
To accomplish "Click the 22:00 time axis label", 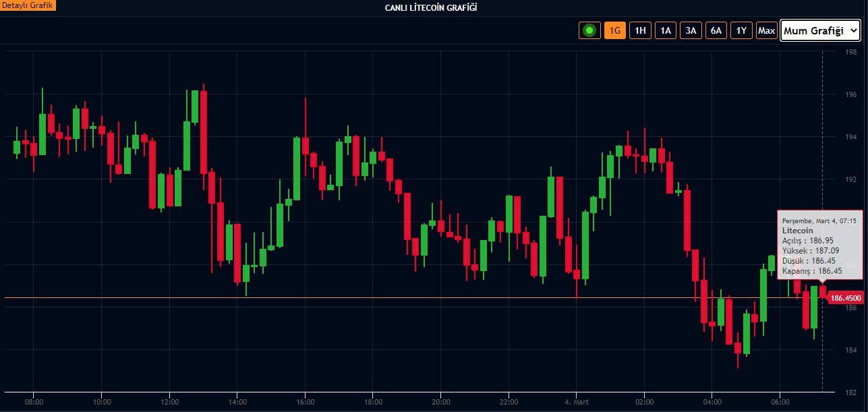I will [x=509, y=401].
